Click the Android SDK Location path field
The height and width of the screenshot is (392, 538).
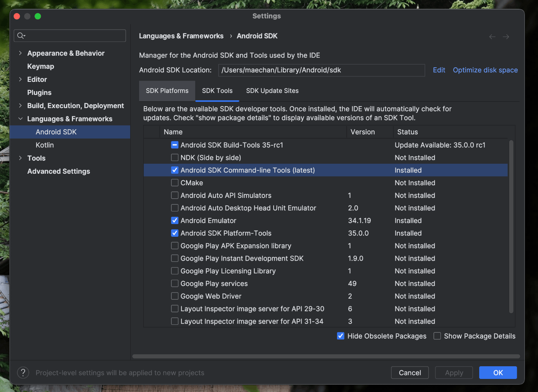(x=322, y=70)
